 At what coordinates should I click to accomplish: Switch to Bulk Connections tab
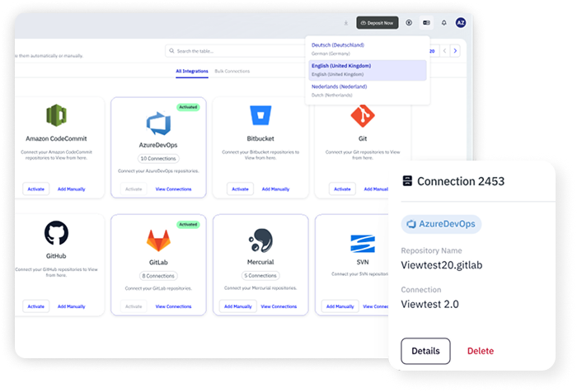click(232, 72)
